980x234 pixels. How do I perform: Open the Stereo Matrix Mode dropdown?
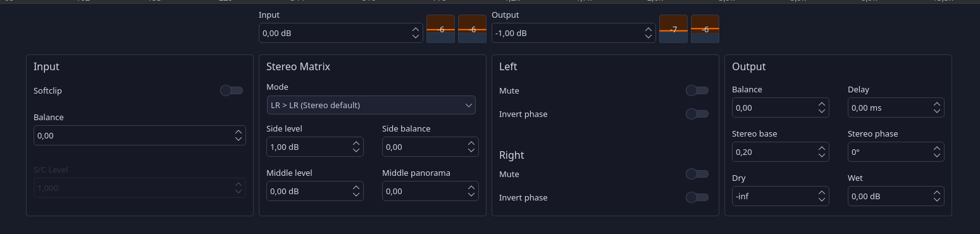371,105
